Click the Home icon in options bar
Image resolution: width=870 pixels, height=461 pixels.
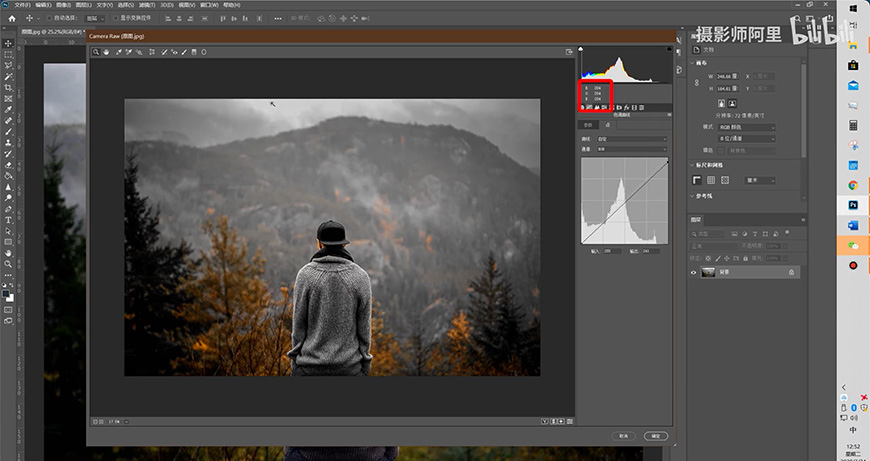12,18
